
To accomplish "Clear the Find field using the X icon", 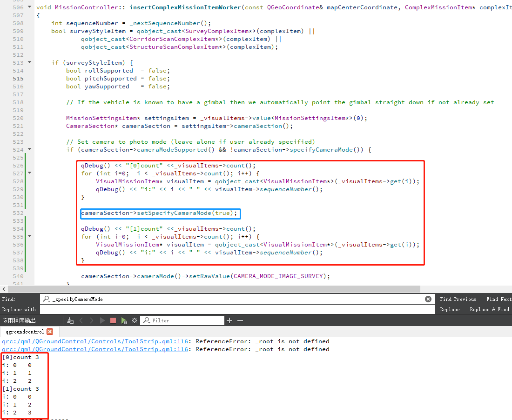I will click(x=428, y=299).
